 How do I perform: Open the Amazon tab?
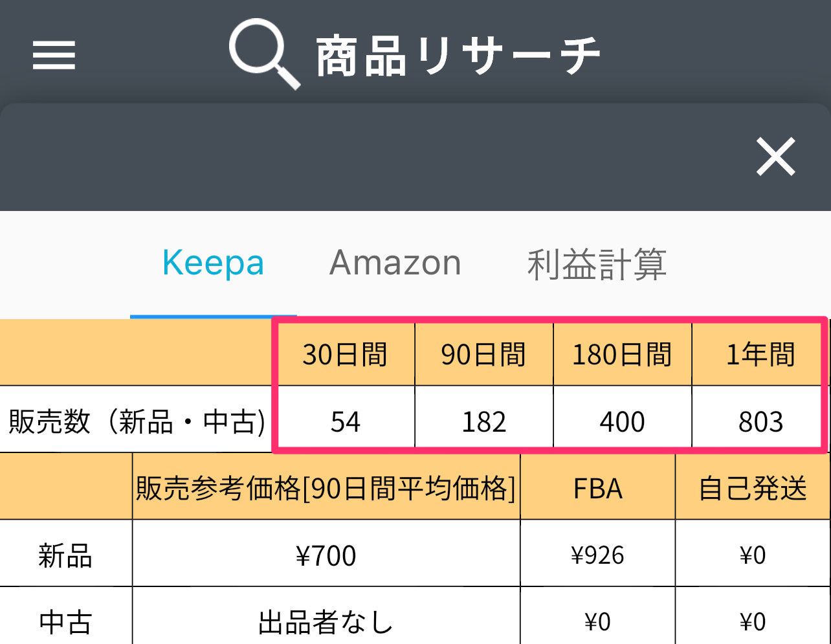click(395, 263)
